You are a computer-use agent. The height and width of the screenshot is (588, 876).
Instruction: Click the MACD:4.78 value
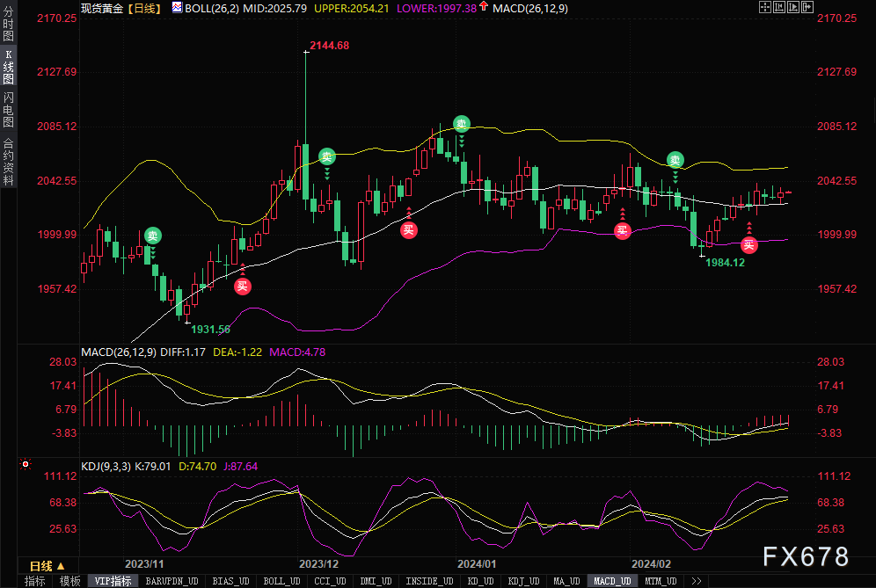click(x=297, y=352)
